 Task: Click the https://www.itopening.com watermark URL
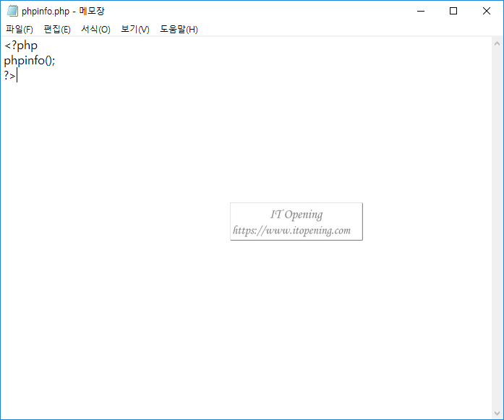pyautogui.click(x=291, y=231)
